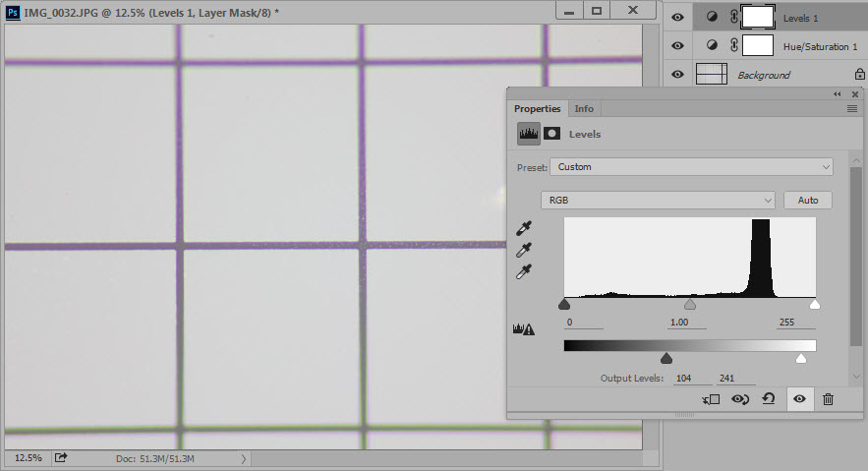
Task: Toggle Levels adjustment visibility in Properties
Action: 799,399
